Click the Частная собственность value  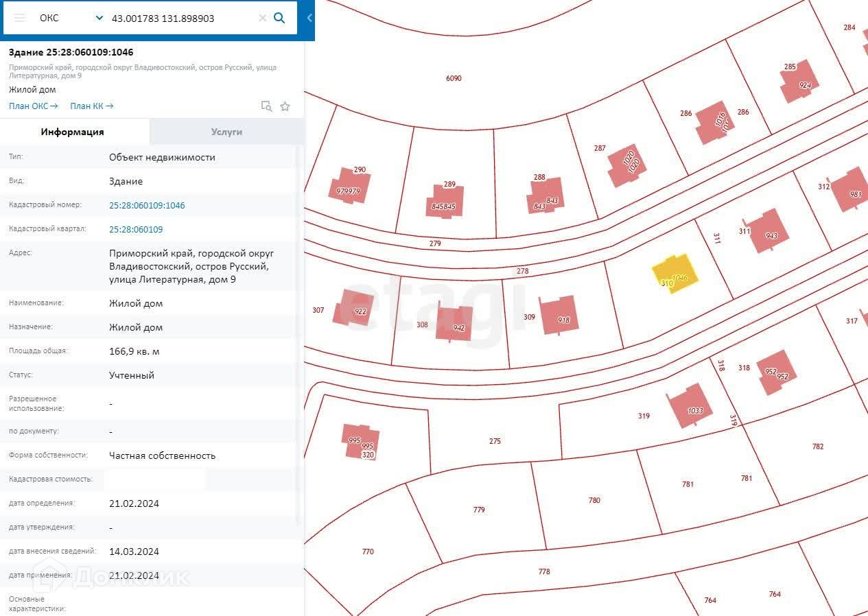(163, 455)
